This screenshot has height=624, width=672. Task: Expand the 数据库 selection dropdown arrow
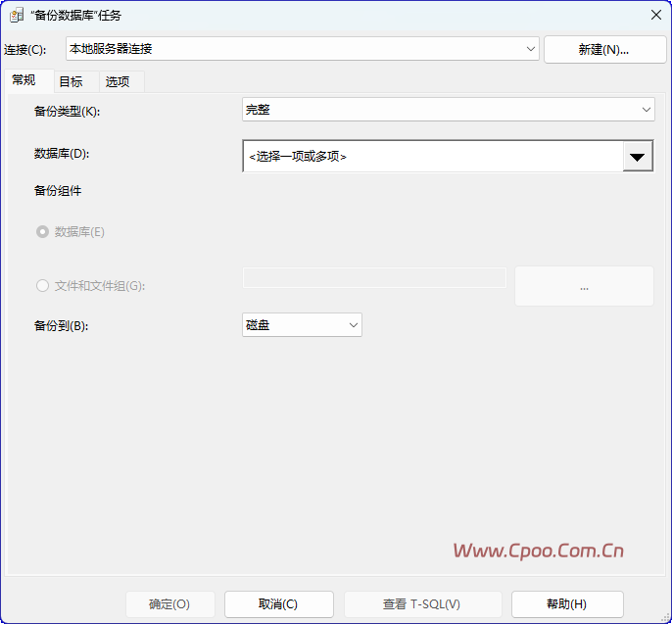click(x=638, y=157)
